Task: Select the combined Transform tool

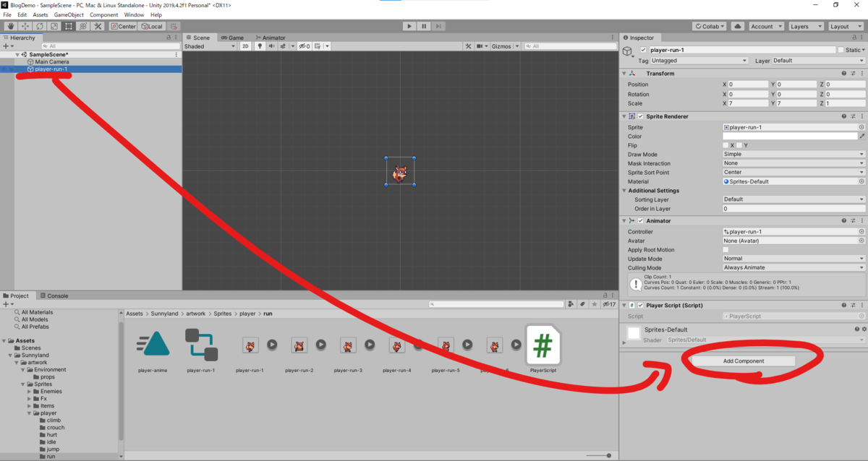Action: 82,26
